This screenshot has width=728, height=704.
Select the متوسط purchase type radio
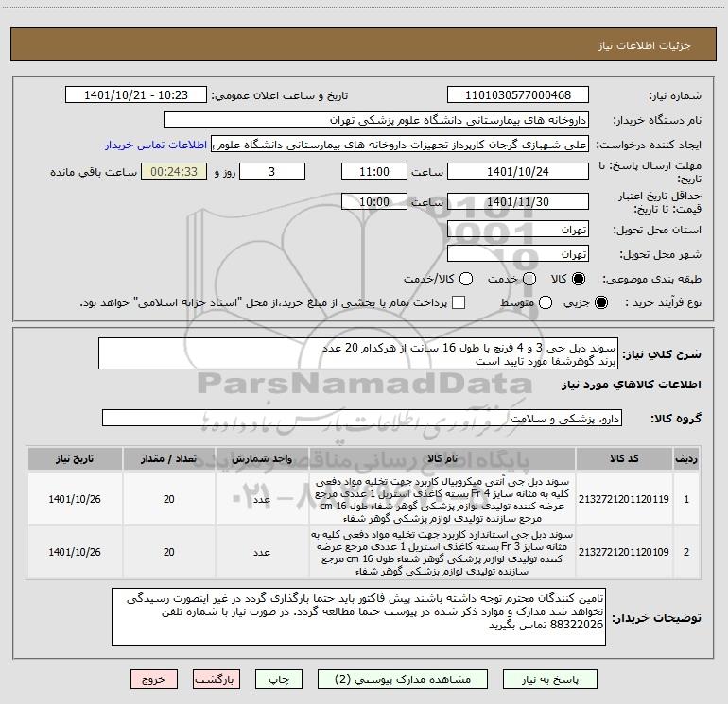point(546,302)
